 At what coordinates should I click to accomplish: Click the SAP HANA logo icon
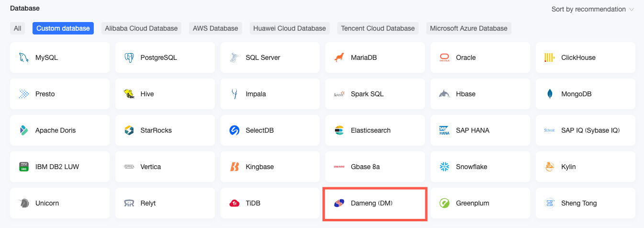click(444, 130)
